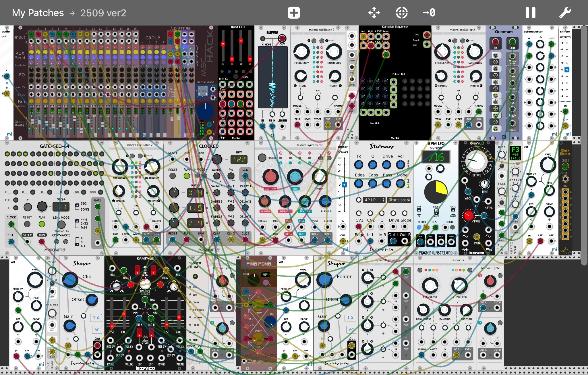
Task: Tap OCTAVES slider handle on top-right shifter
Action: pos(567,70)
